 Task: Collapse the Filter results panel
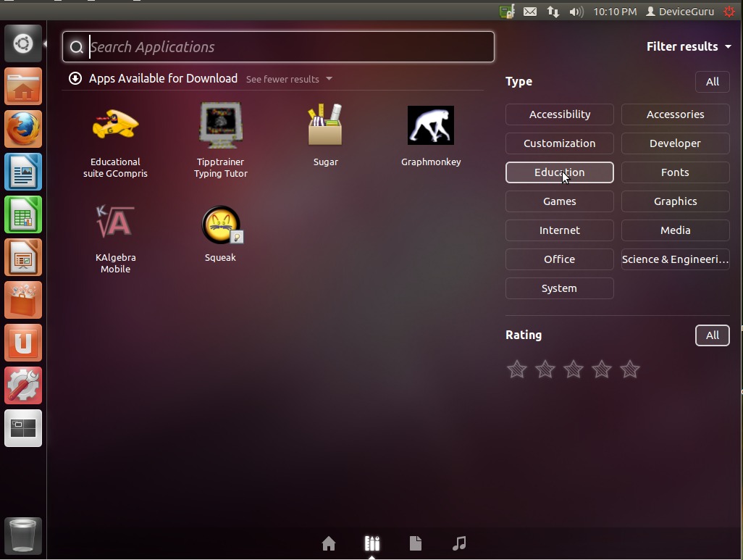coord(689,46)
